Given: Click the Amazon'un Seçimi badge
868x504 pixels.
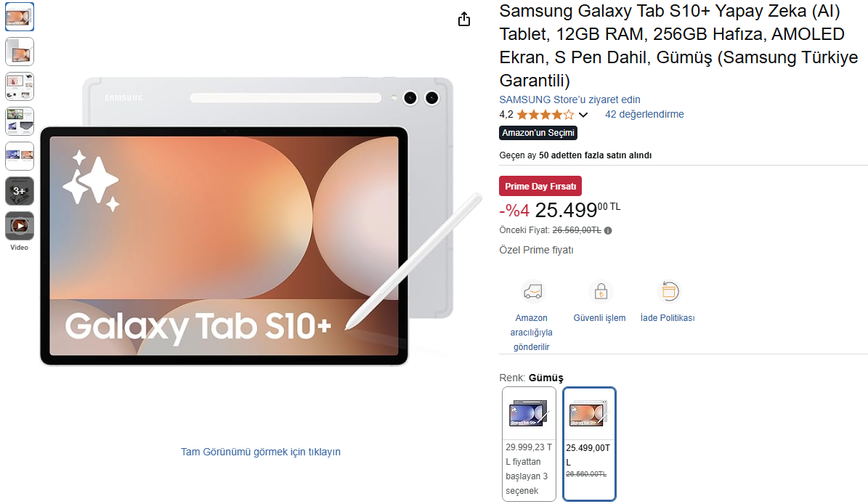Looking at the screenshot, I should click(x=538, y=133).
